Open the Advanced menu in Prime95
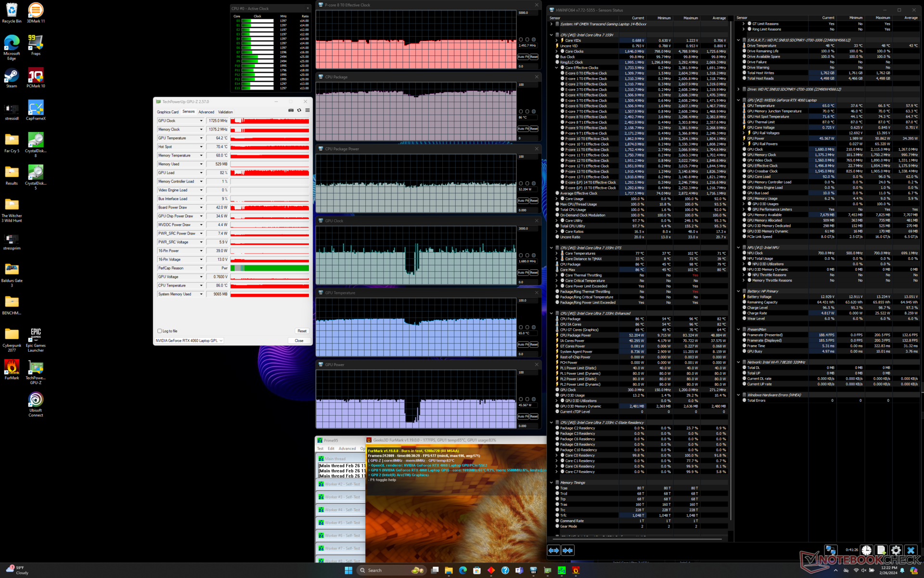The image size is (924, 578). pos(347,448)
